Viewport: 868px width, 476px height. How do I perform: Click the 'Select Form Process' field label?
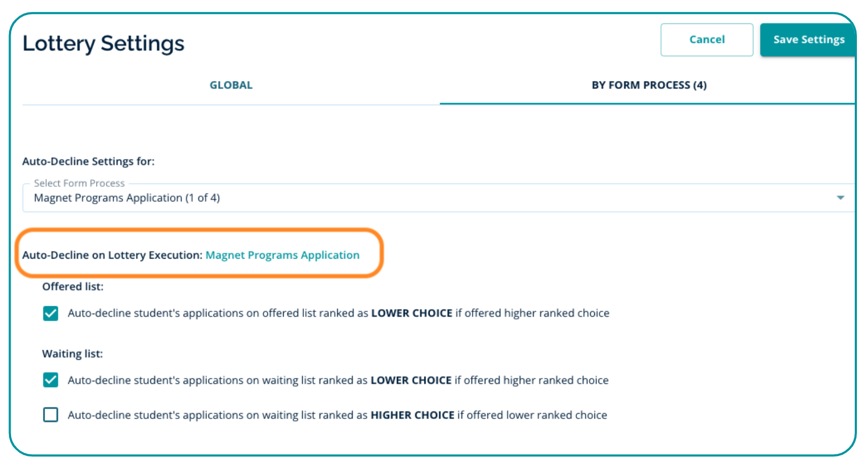pos(79,184)
